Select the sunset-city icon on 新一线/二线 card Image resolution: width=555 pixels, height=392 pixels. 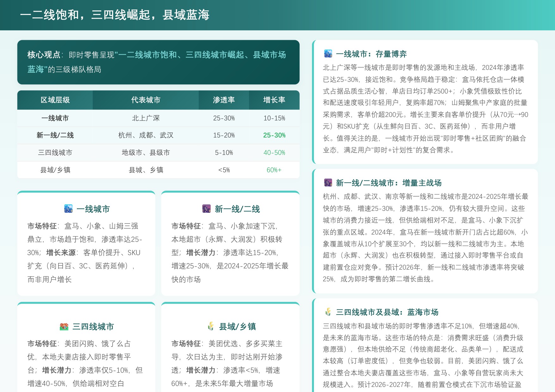coord(206,209)
